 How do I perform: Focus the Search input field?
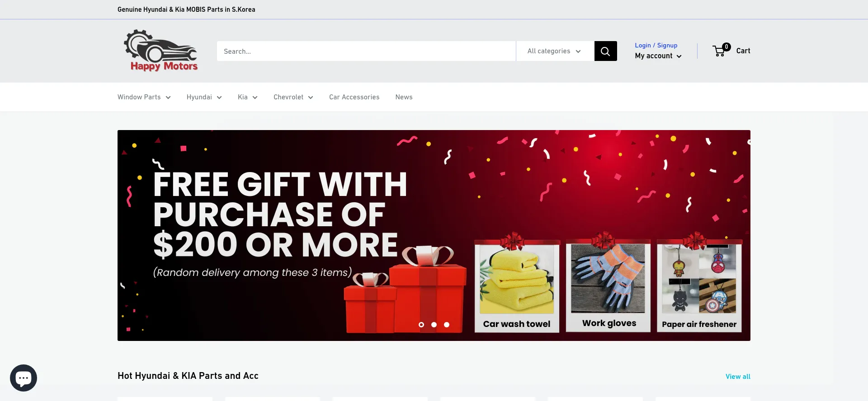[x=366, y=51]
